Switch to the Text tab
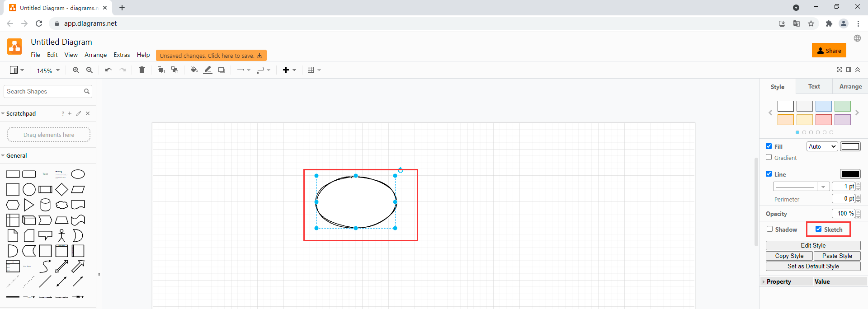This screenshot has width=868, height=309. tap(814, 86)
